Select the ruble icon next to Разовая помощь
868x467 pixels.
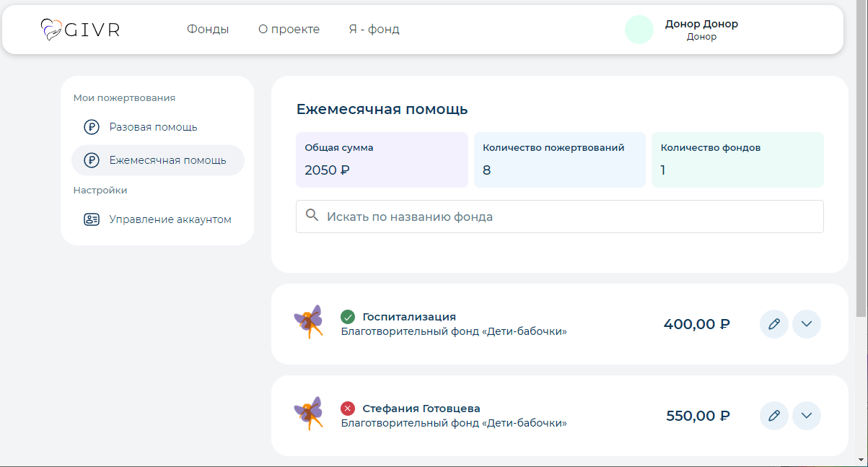click(91, 126)
